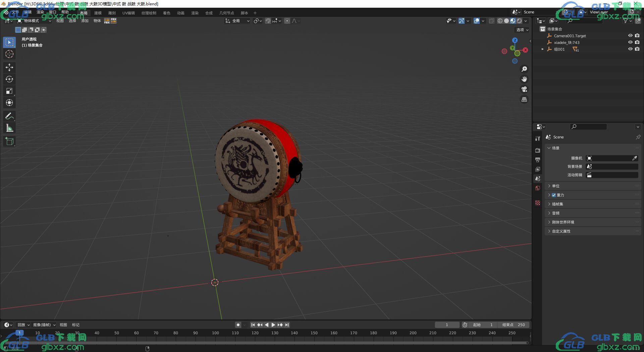Expand the 组001 tree item

coord(543,49)
